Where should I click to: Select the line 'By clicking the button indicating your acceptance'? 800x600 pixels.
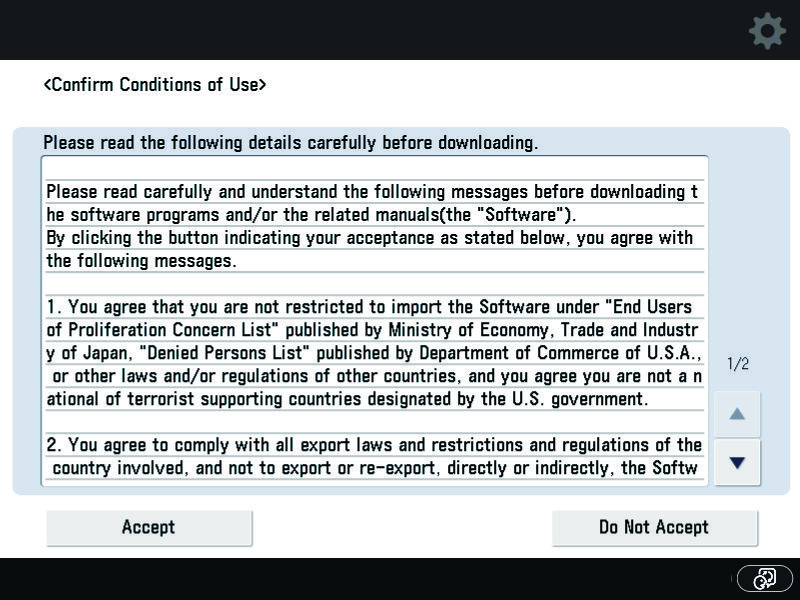pos(370,238)
